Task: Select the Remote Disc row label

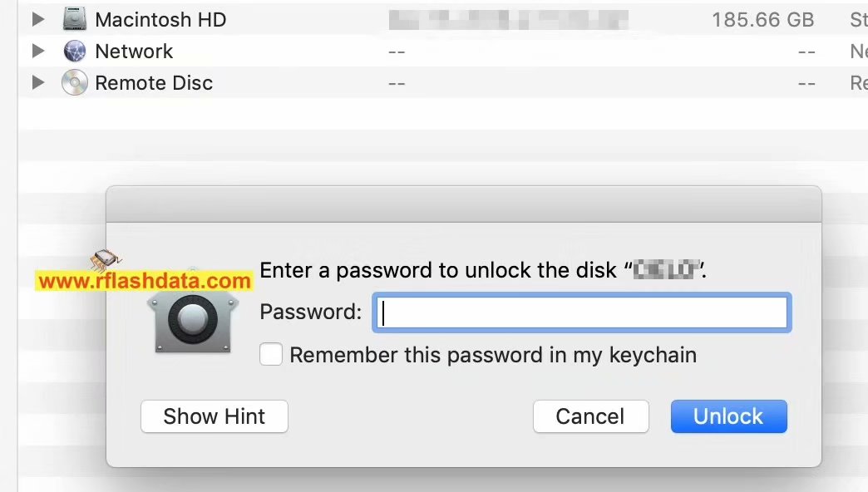Action: 154,83
